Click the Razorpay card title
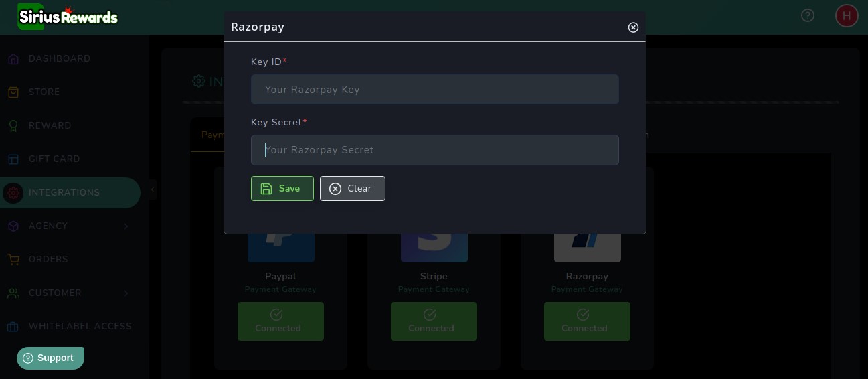The image size is (868, 379). [587, 276]
